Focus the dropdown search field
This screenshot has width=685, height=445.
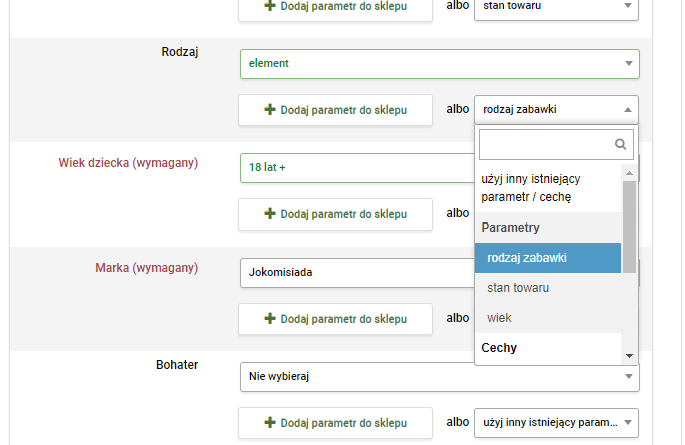tap(556, 145)
